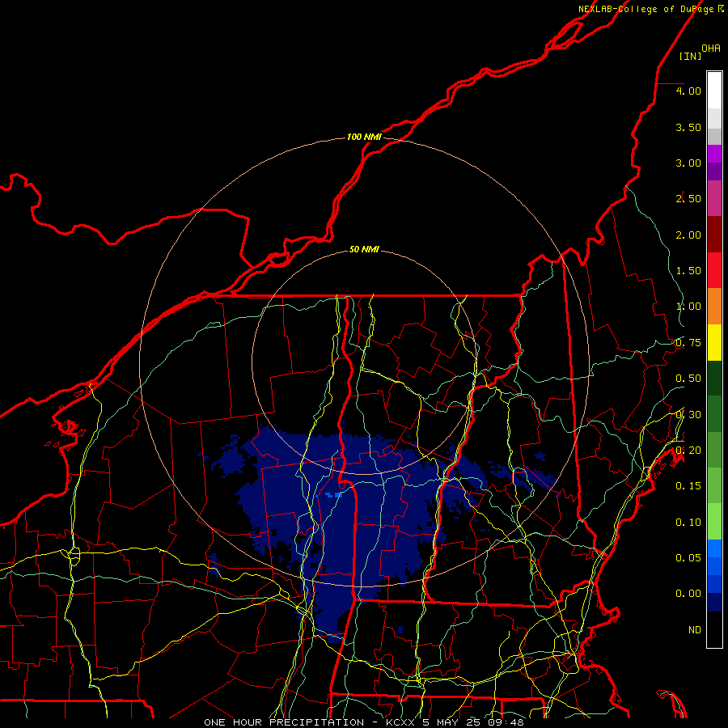Image resolution: width=728 pixels, height=728 pixels.
Task: Click the 0.30 legend value
Action: 688,415
